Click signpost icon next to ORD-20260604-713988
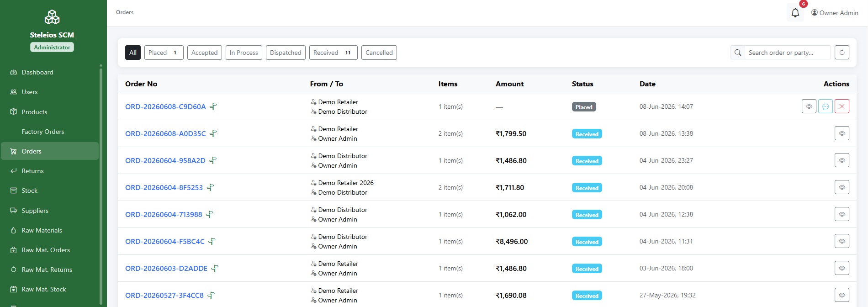The height and width of the screenshot is (307, 868). pyautogui.click(x=210, y=214)
